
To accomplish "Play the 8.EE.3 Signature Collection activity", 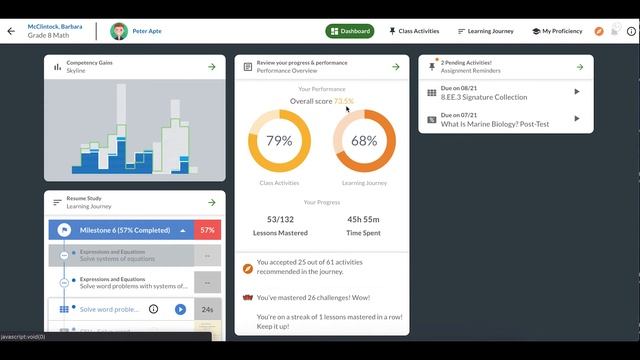I will coord(577,92).
